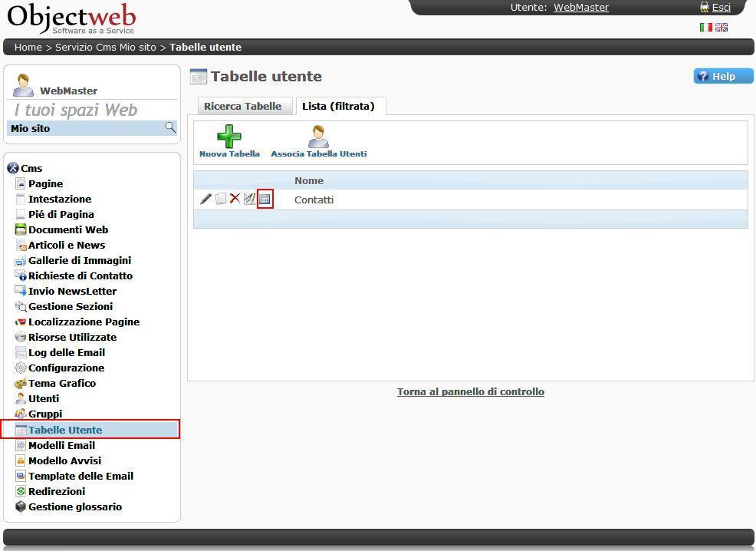Click the pencil edit icon for Contatti

(205, 200)
